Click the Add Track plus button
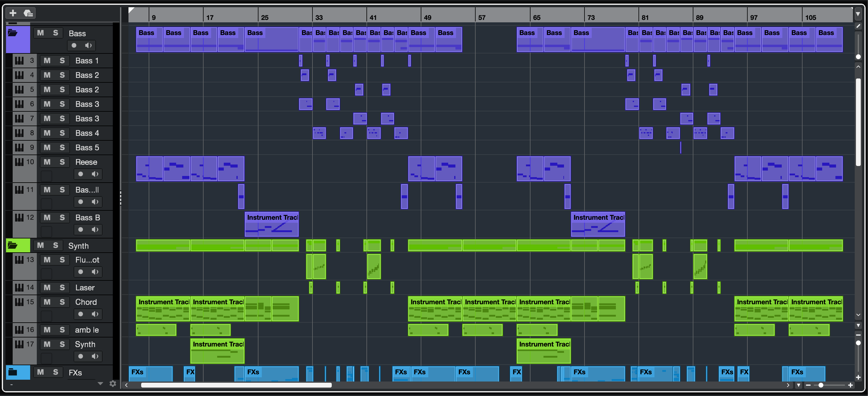 pyautogui.click(x=13, y=13)
